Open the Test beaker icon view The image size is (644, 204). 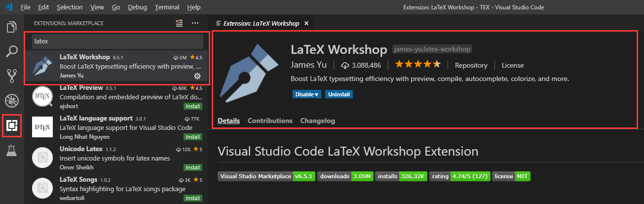pyautogui.click(x=12, y=150)
